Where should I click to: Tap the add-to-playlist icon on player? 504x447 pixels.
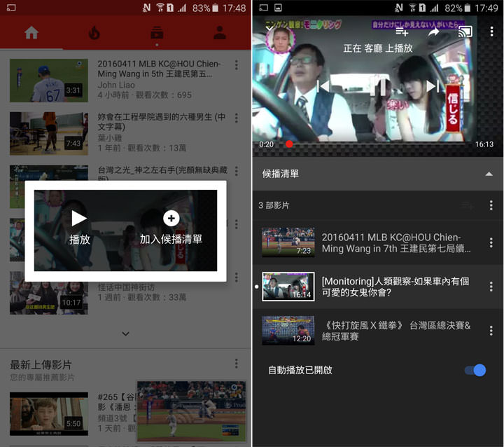coord(402,32)
